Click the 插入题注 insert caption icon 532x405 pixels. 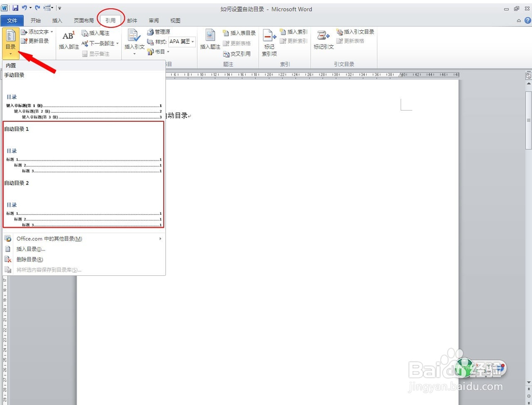pos(210,36)
